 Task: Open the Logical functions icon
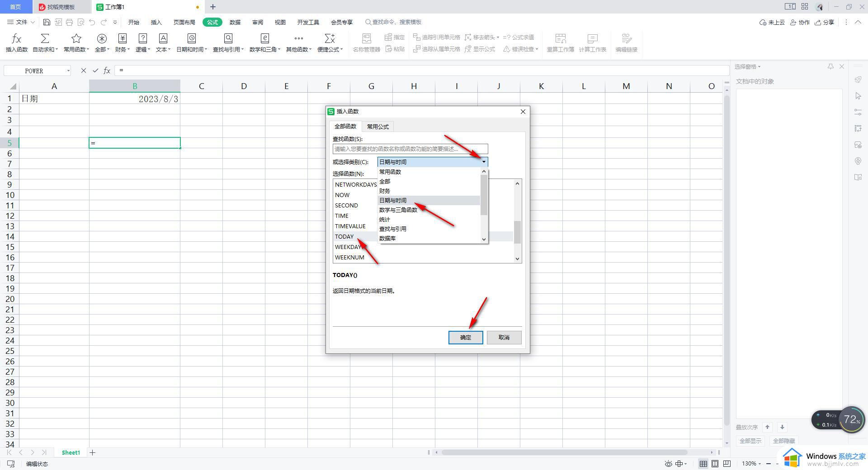(x=142, y=38)
